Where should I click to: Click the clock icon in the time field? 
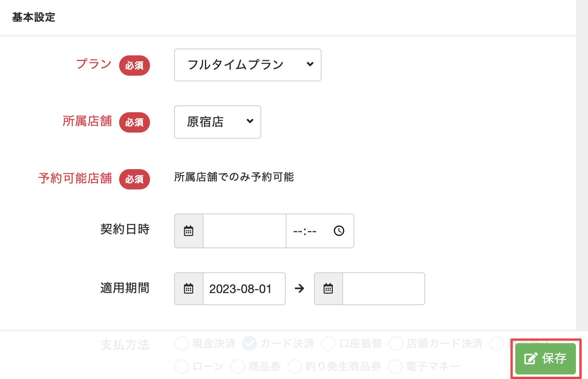[339, 231]
